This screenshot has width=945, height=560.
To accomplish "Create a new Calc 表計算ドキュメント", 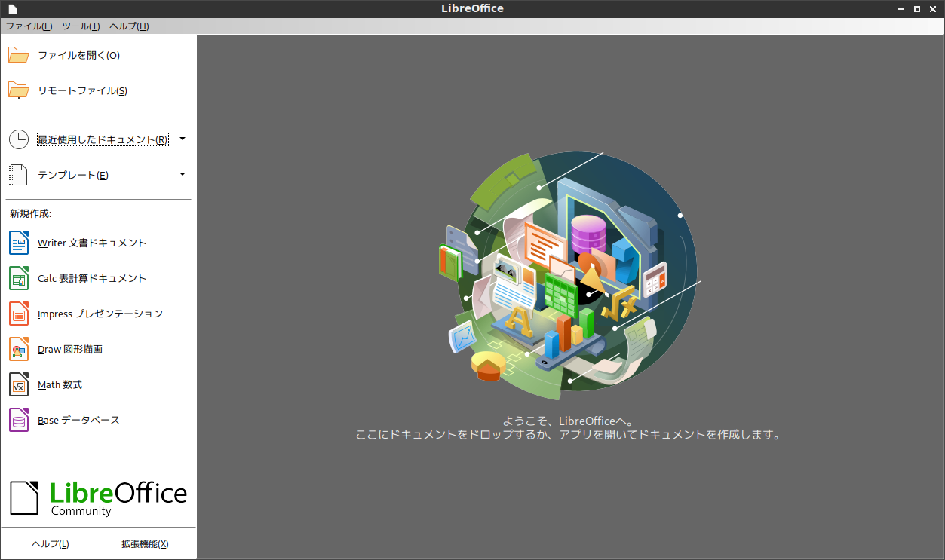I will (98, 278).
